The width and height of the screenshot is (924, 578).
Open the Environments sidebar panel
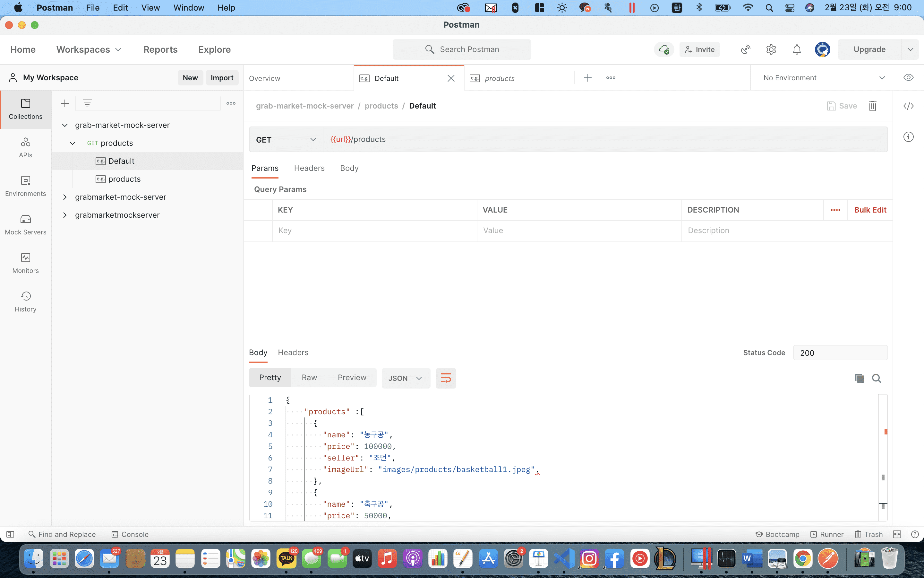click(26, 187)
